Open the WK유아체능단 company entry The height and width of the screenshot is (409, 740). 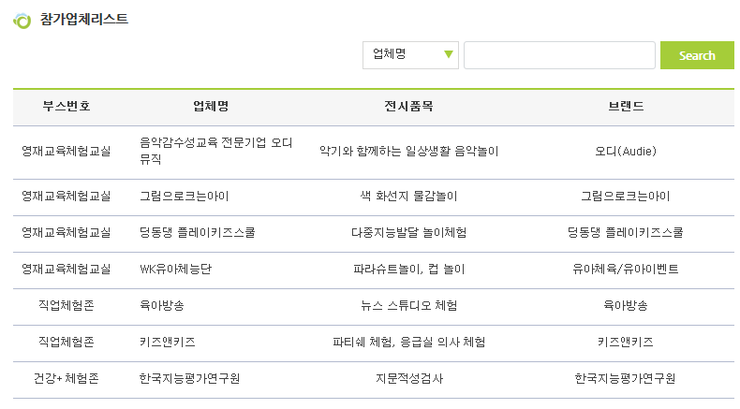pyautogui.click(x=176, y=269)
